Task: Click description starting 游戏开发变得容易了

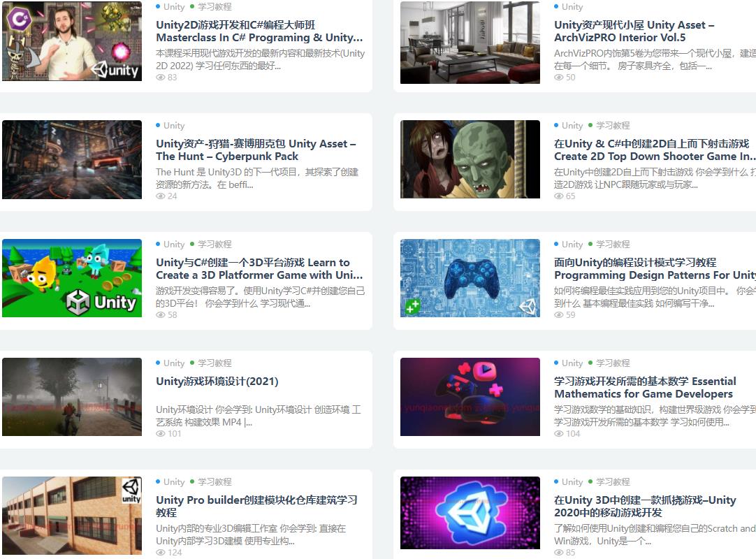Action: [261, 297]
